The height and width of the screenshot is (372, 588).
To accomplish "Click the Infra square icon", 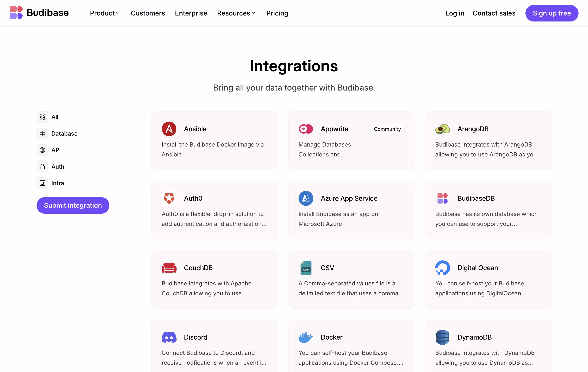I will [42, 183].
